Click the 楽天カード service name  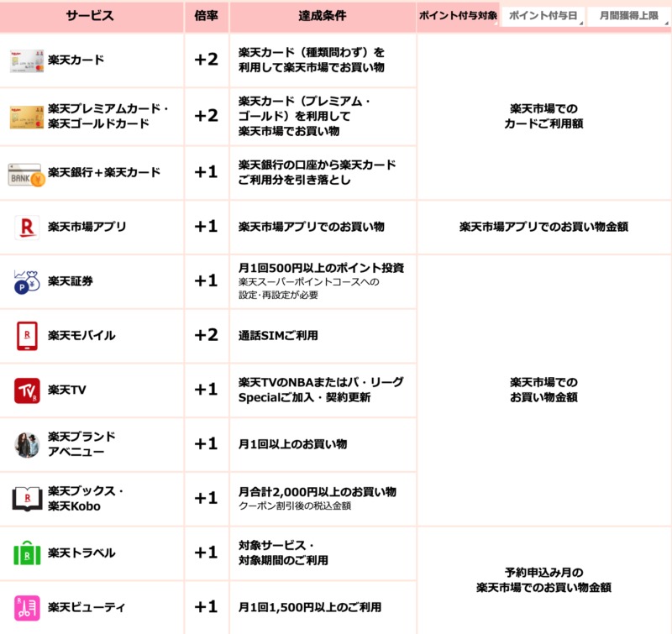[x=76, y=60]
